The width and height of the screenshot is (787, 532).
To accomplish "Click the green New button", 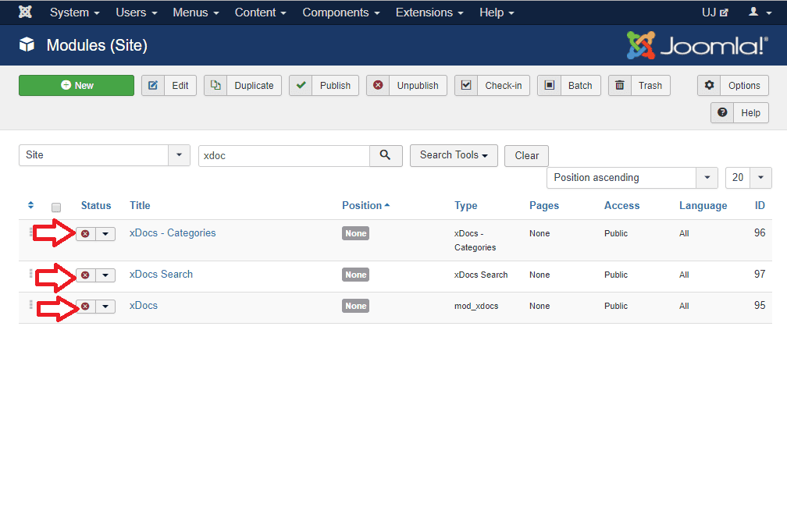I will [x=77, y=86].
